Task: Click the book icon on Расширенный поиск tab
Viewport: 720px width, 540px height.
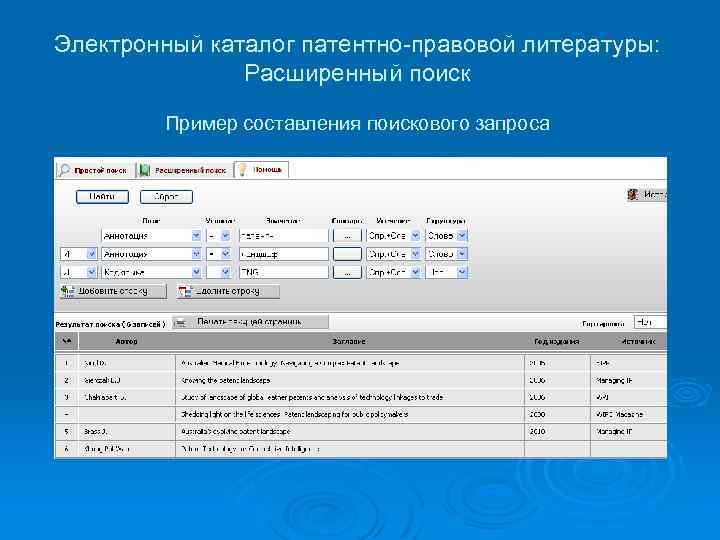Action: pos(144,170)
